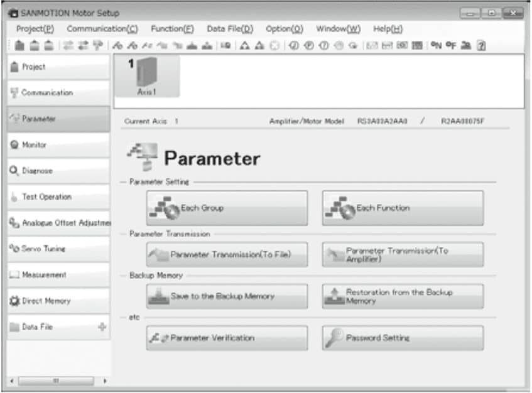This screenshot has height=393, width=532.
Task: Click the first warning triangle toolbar icon
Action: [244, 45]
